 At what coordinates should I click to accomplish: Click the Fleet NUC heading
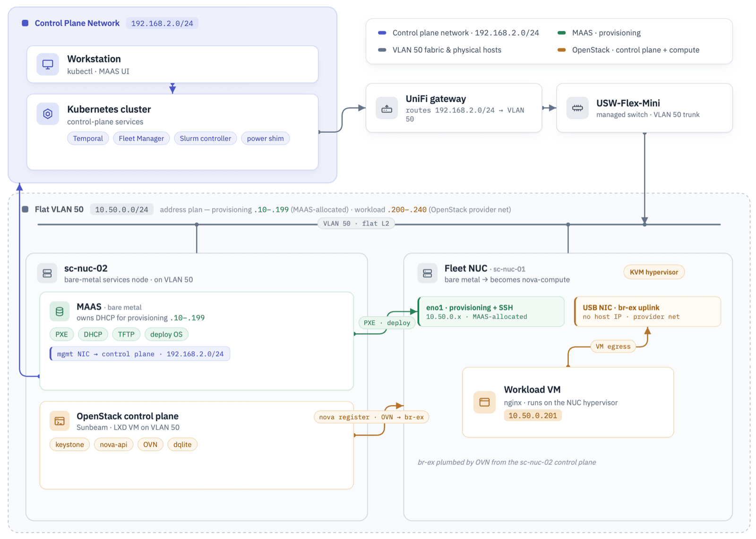(x=465, y=269)
